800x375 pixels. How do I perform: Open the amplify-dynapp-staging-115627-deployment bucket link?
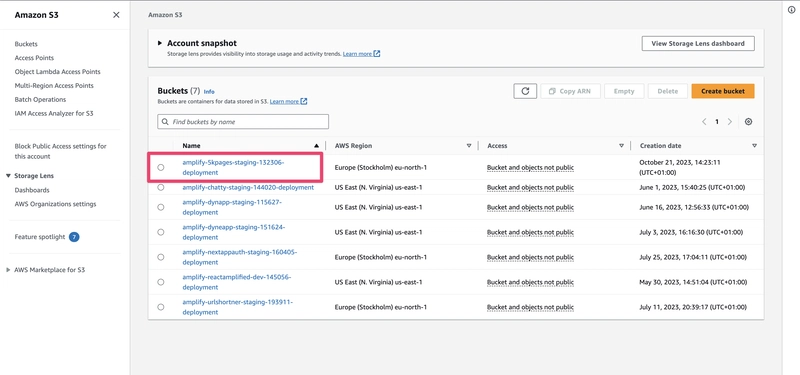[x=232, y=207]
